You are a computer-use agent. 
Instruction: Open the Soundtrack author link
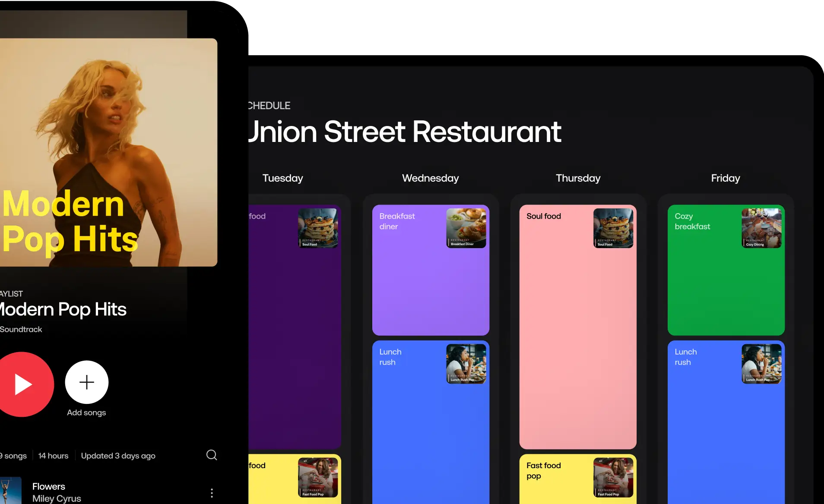pos(21,329)
